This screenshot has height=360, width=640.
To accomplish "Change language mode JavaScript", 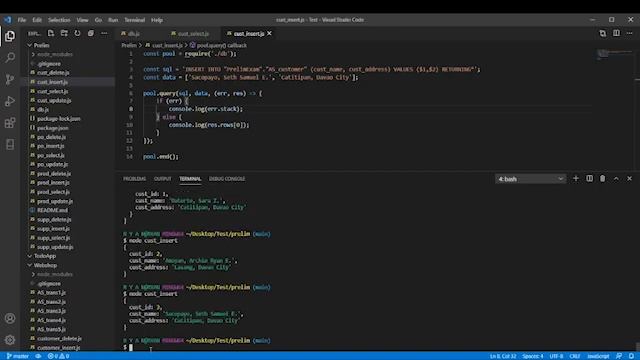I will (598, 356).
